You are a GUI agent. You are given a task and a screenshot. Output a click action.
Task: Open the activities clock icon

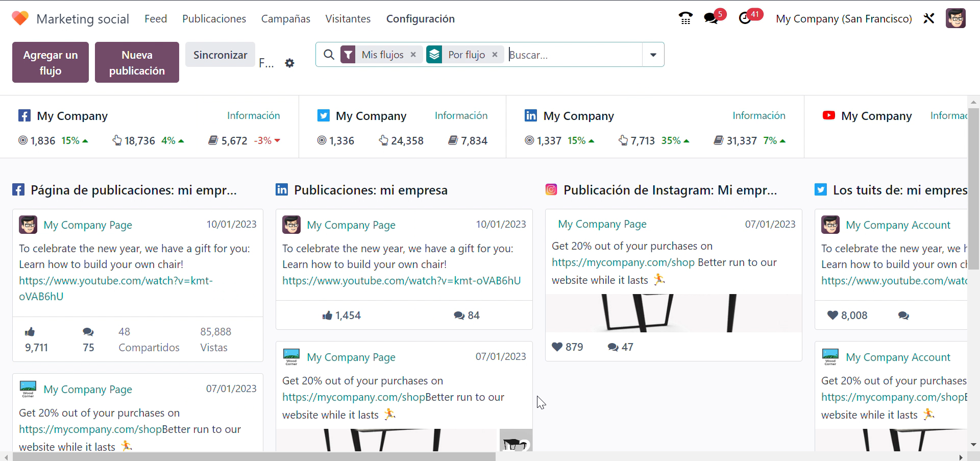click(x=745, y=19)
